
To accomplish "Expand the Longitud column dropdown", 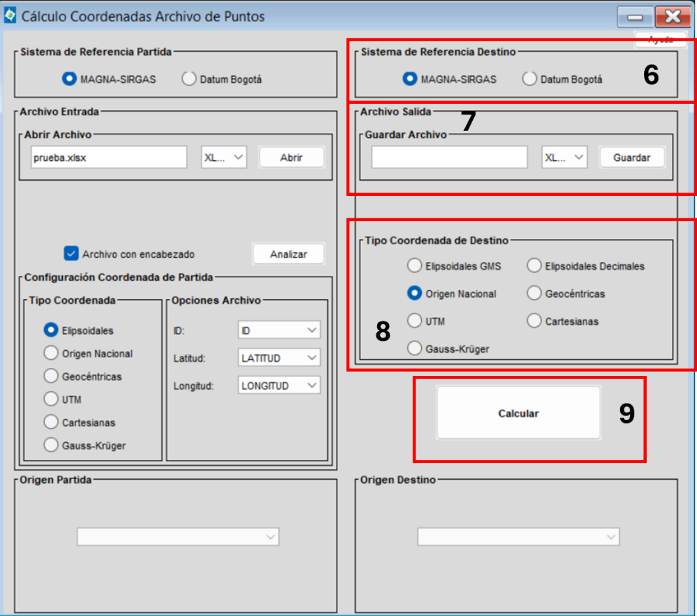I will coord(278,386).
